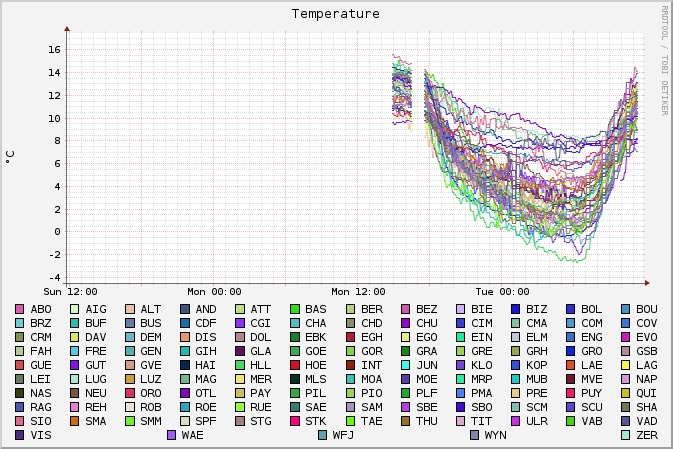Click the ZER legend swatch
The width and height of the screenshot is (673, 449).
pyautogui.click(x=625, y=435)
